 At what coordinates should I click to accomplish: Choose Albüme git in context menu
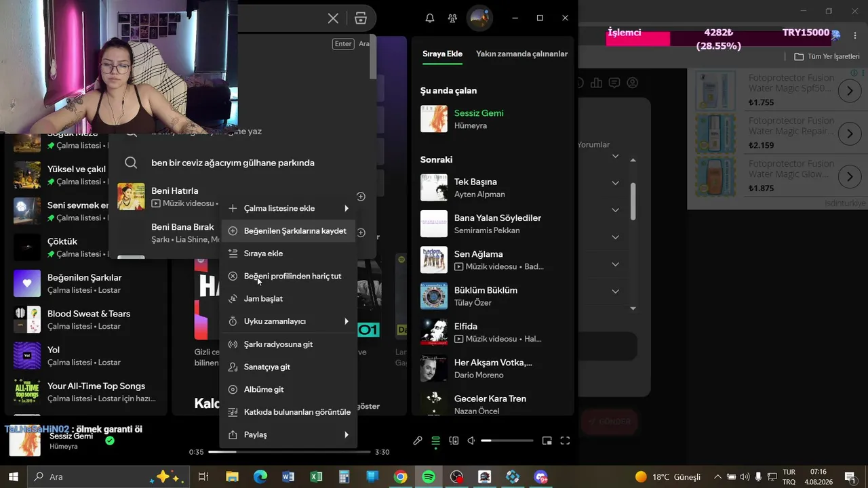pyautogui.click(x=288, y=390)
